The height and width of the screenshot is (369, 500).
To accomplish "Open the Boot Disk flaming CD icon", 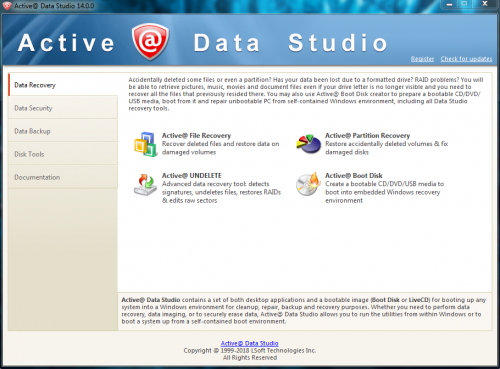I will coord(308,184).
